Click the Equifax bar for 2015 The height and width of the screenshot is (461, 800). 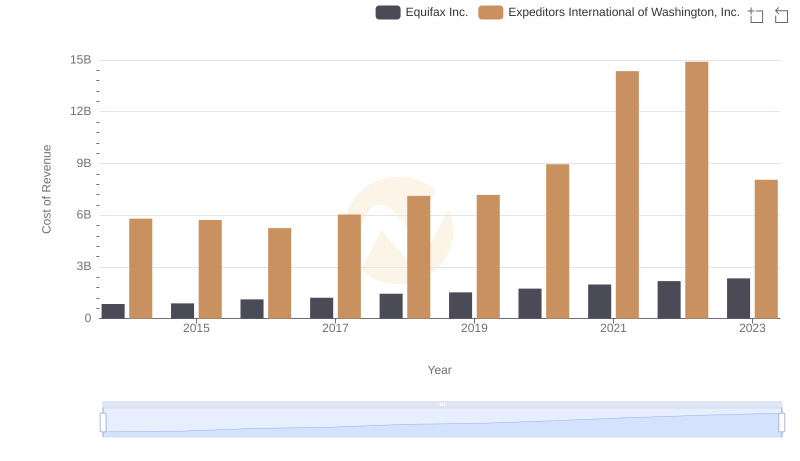pyautogui.click(x=182, y=311)
